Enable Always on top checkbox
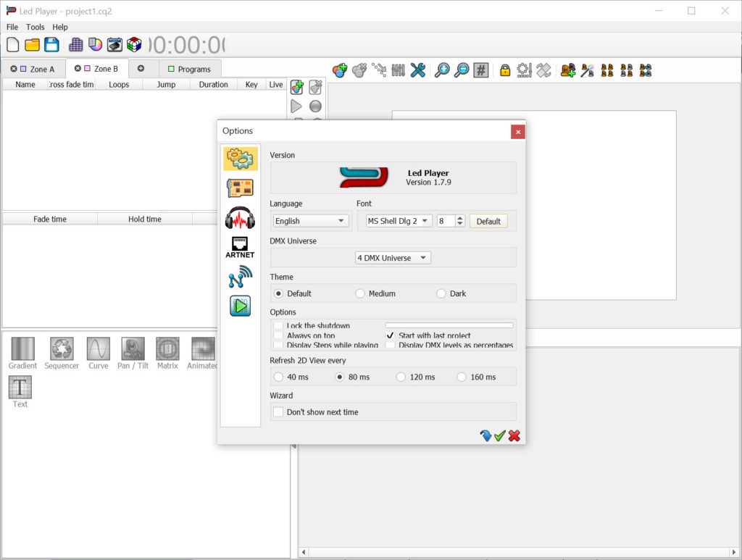742x560 pixels. click(278, 335)
